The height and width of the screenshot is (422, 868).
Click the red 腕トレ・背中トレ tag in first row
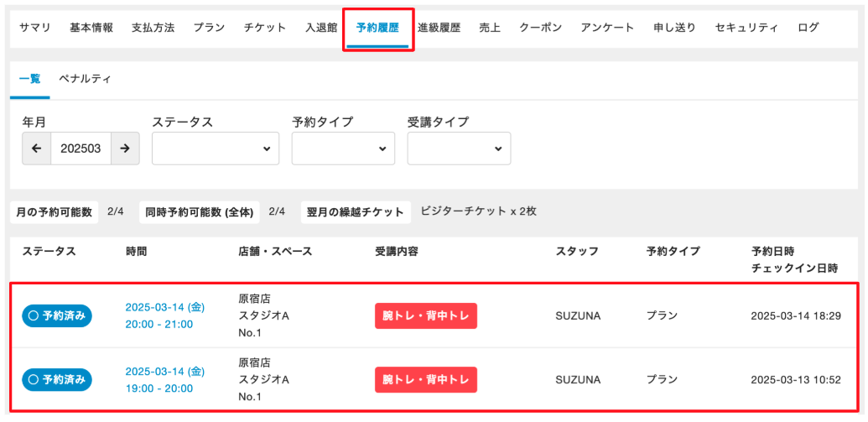tap(426, 315)
